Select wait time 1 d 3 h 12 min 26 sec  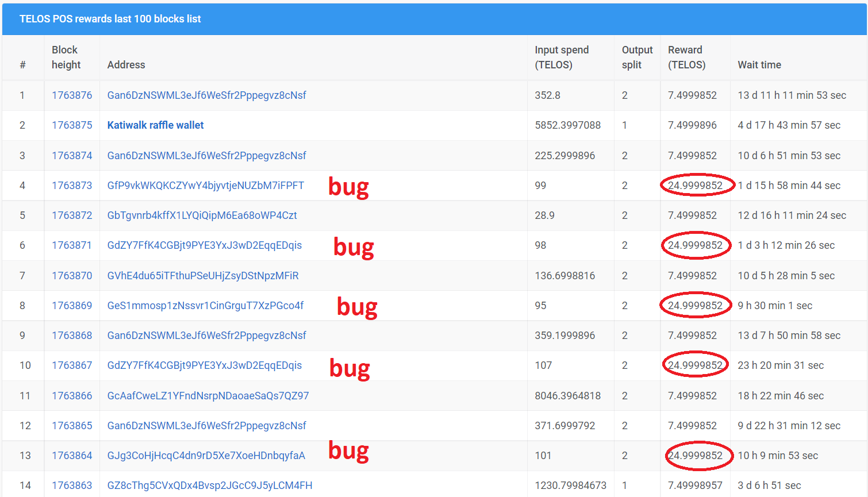click(x=786, y=245)
